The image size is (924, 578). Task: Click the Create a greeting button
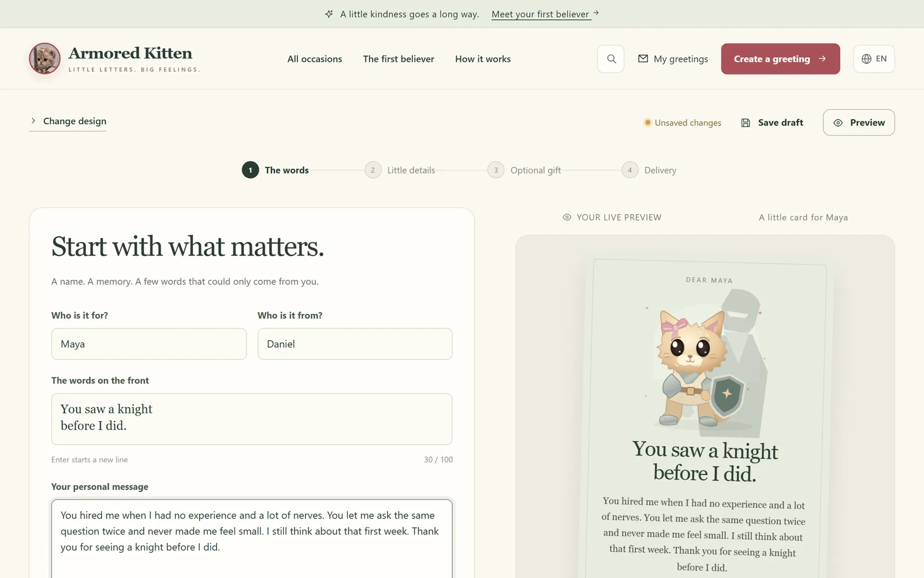pos(780,59)
